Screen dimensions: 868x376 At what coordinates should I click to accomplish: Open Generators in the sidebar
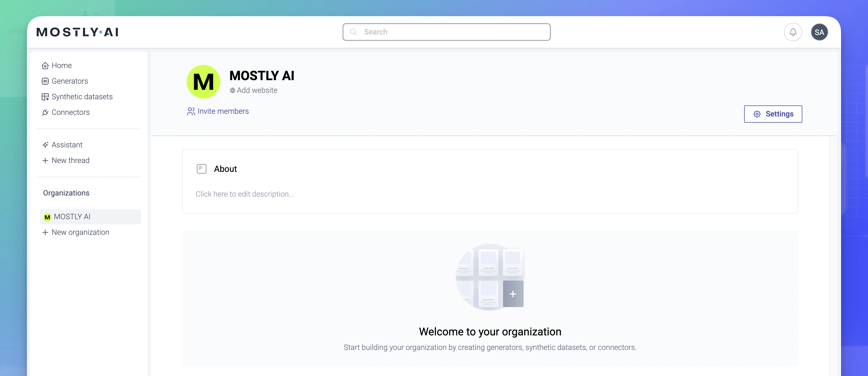pyautogui.click(x=65, y=81)
